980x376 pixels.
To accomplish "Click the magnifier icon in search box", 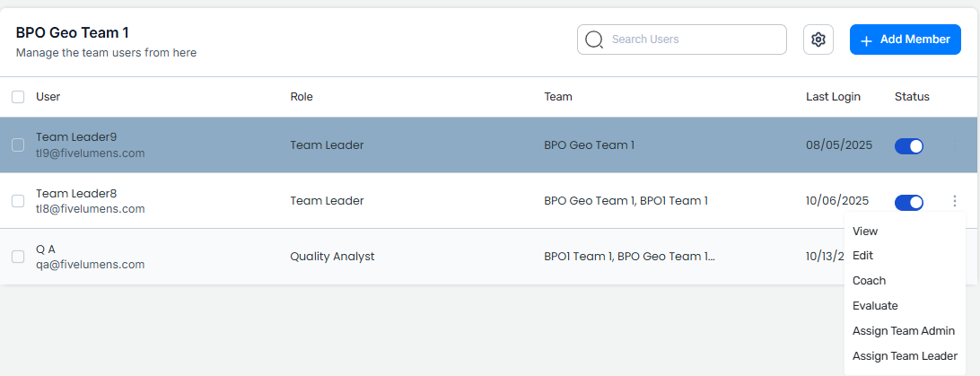I will click(x=594, y=39).
